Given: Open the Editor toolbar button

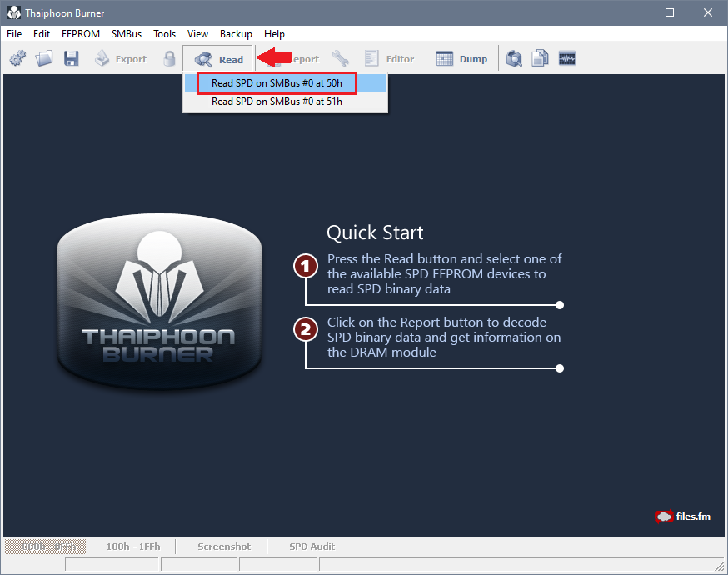Looking at the screenshot, I should tap(389, 59).
